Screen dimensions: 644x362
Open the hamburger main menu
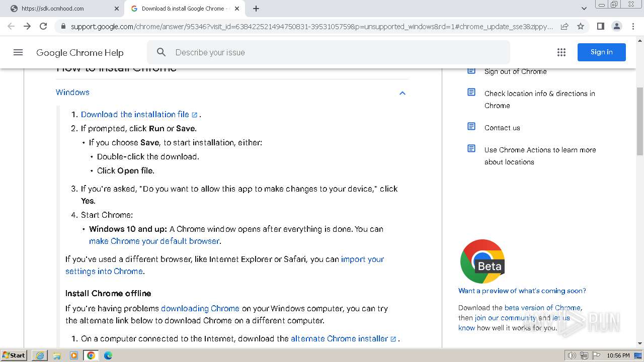point(18,52)
